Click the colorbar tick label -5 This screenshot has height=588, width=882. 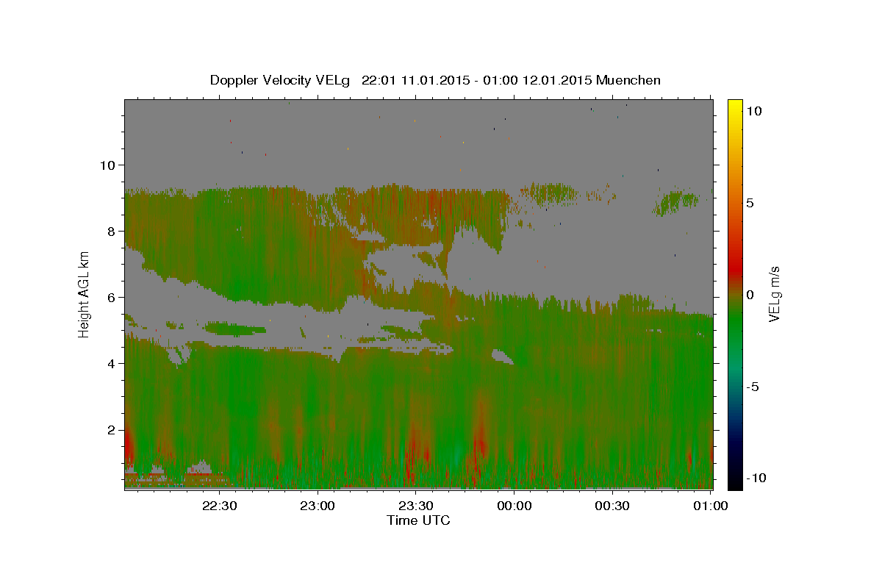(753, 387)
